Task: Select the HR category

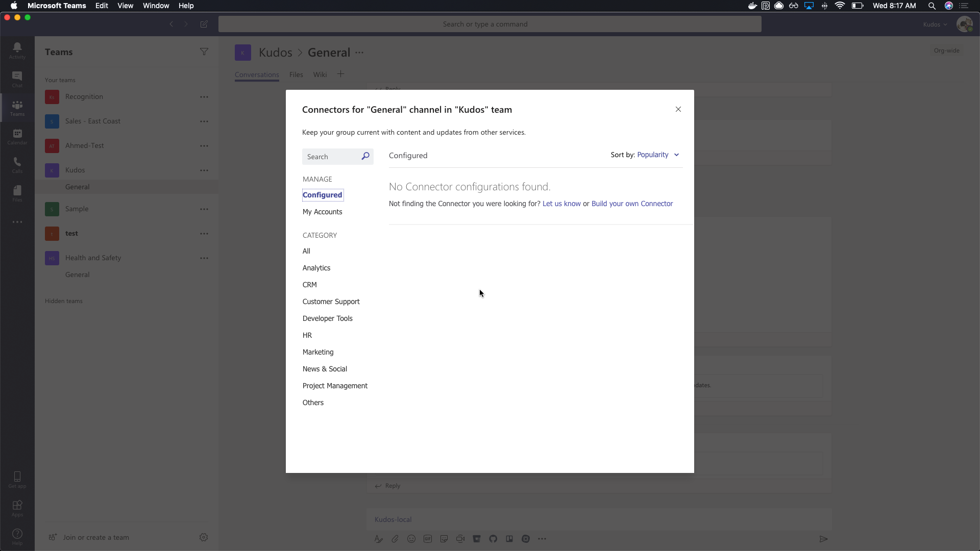Action: pyautogui.click(x=307, y=335)
